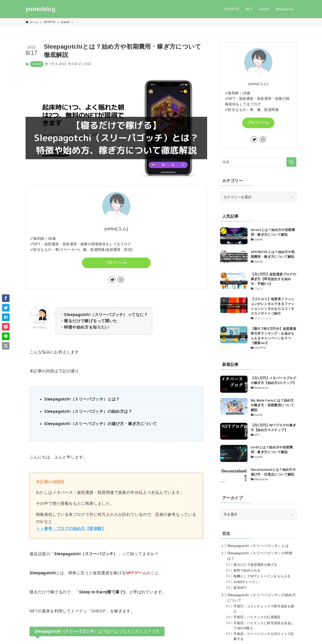The width and height of the screenshot is (322, 644).
Task: Click into the 検索 search field
Action: pos(253,162)
